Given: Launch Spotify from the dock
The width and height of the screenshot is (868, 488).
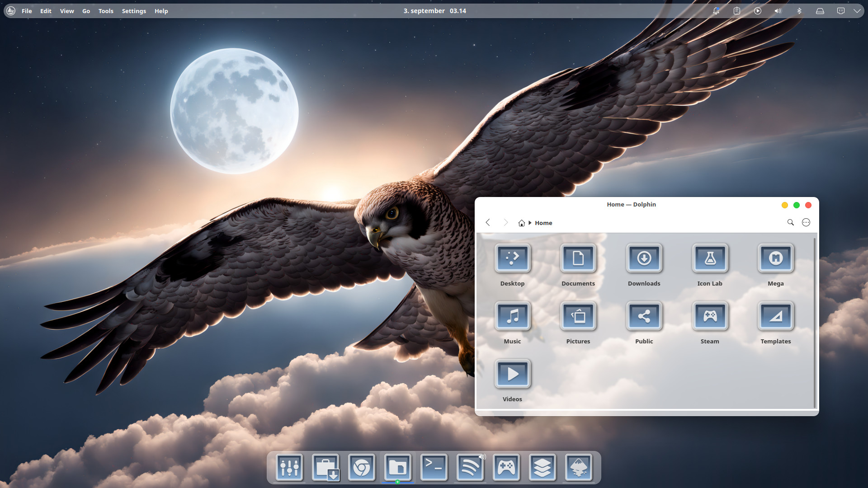Looking at the screenshot, I should click(470, 468).
